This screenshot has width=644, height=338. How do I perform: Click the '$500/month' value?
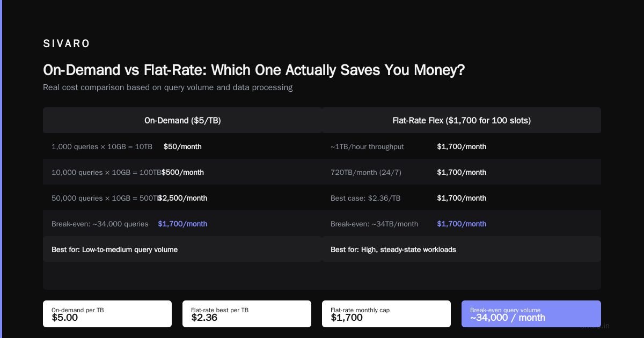[x=182, y=172]
